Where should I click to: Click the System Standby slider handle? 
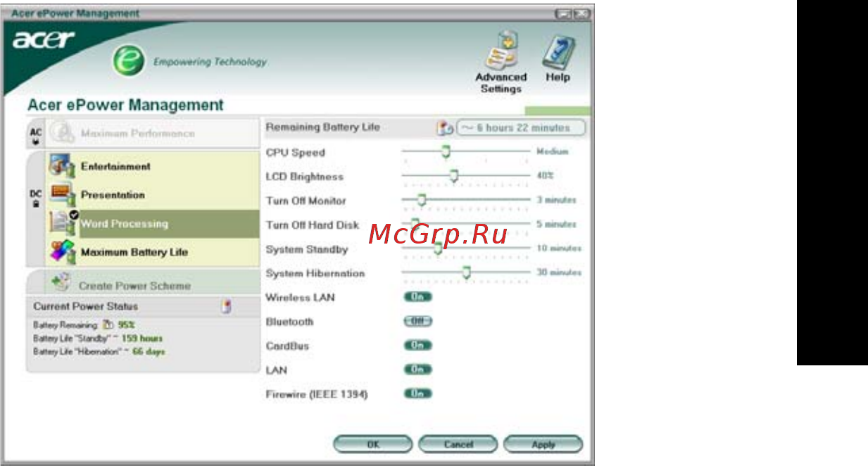click(437, 248)
